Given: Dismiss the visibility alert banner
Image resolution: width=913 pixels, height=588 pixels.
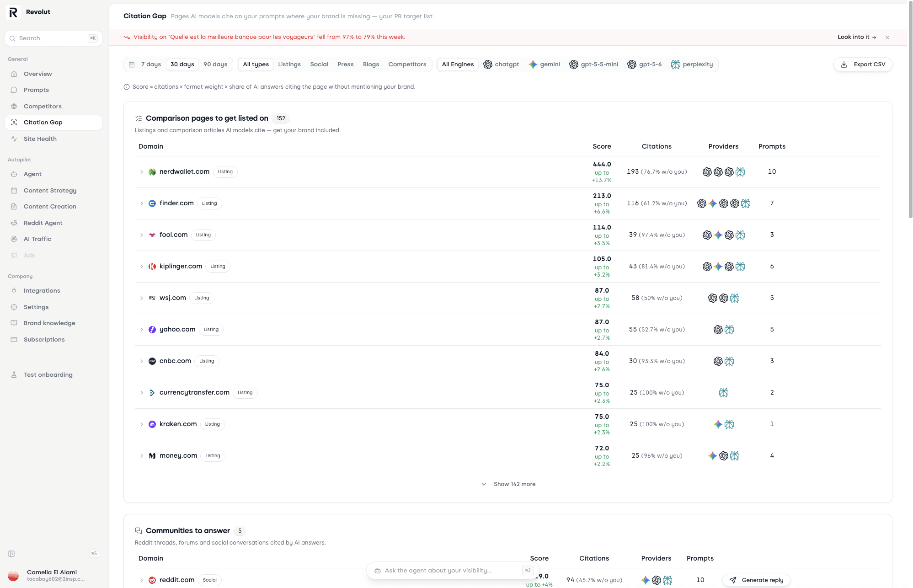Looking at the screenshot, I should (x=887, y=37).
